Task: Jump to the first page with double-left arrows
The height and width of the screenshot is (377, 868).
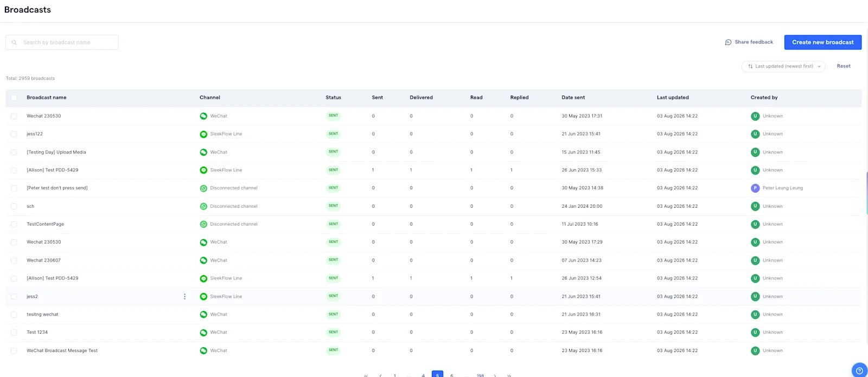Action: (x=366, y=375)
